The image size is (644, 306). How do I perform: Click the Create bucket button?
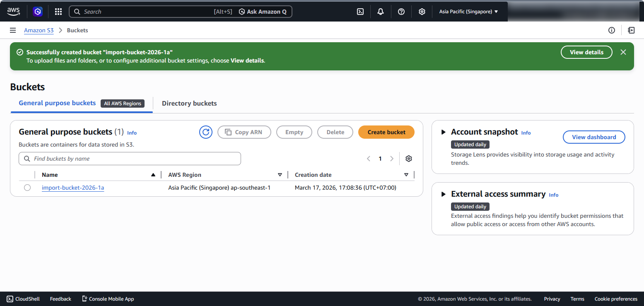coord(386,132)
